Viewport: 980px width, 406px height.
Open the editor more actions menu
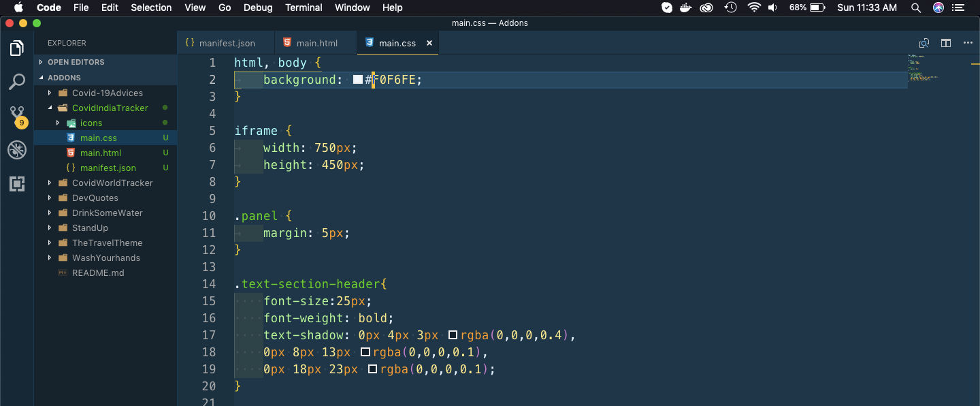pyautogui.click(x=968, y=43)
